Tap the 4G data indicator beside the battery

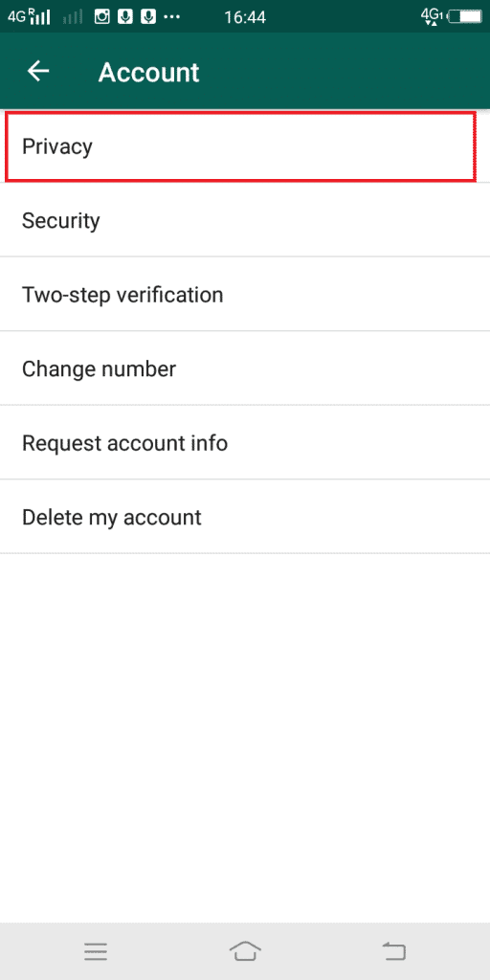pyautogui.click(x=432, y=16)
